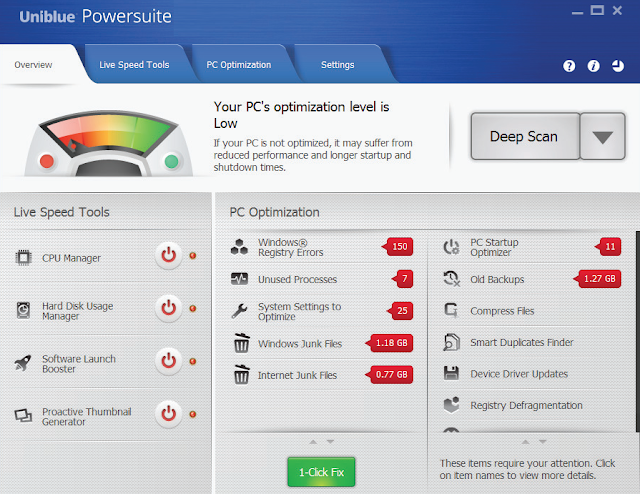Open help via the question mark icon

click(x=569, y=66)
